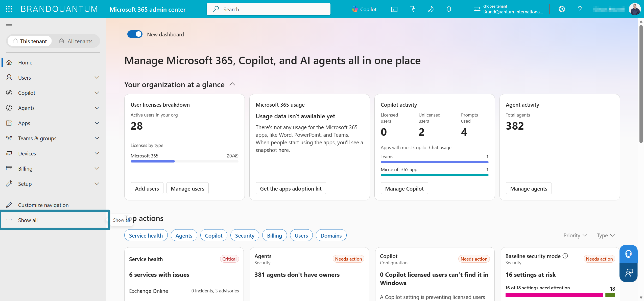This screenshot has height=301, width=644.
Task: Select the Security filter chip
Action: (245, 235)
